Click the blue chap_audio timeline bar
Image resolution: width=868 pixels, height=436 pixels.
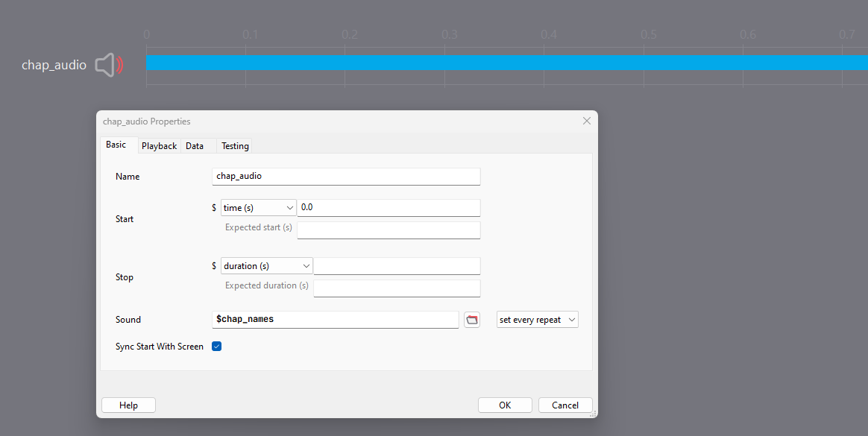[506, 63]
